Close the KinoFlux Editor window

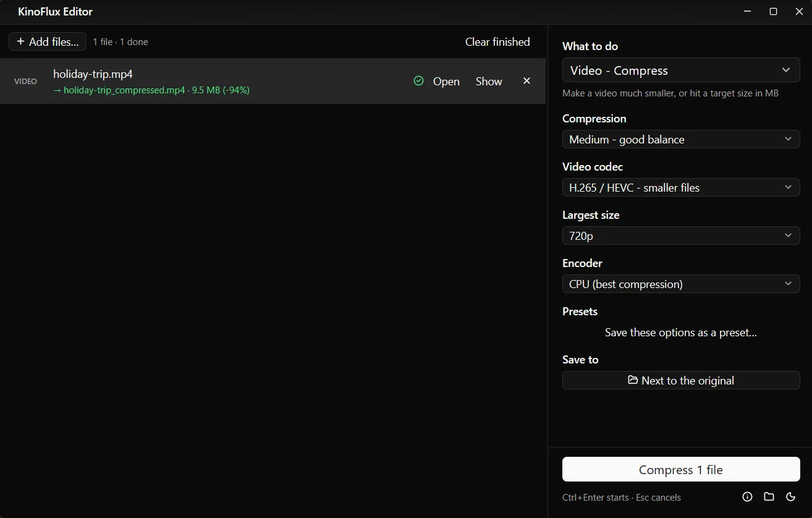799,12
